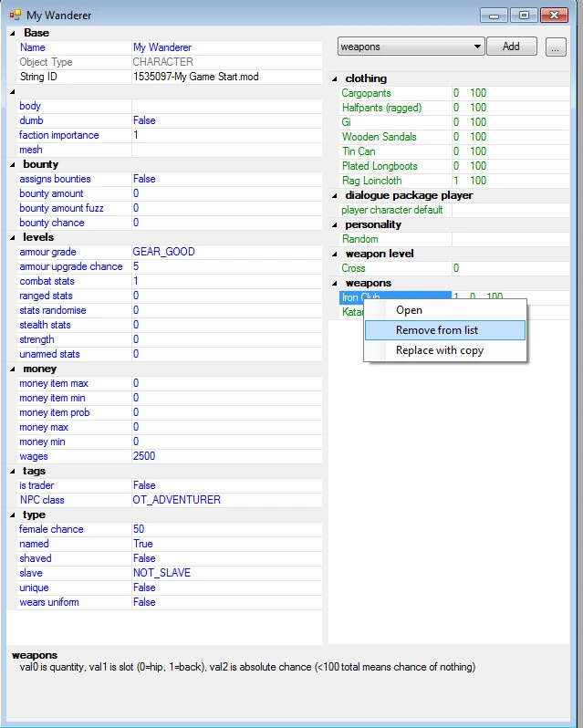Choose Open from the context menu

point(445,310)
